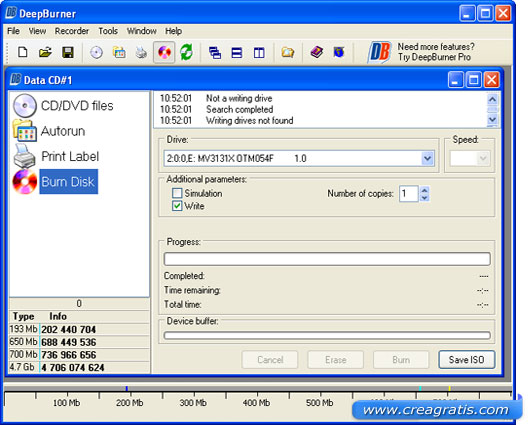
Task: Minimize the Data CD#1 window
Action: tap(456, 80)
